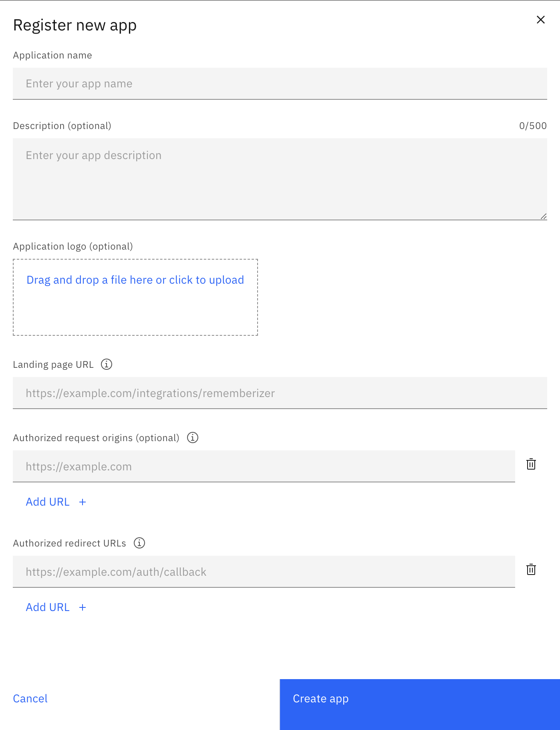Viewport: 560px width, 730px height.
Task: Open the Authorized request origins info tooltip
Action: click(x=193, y=438)
